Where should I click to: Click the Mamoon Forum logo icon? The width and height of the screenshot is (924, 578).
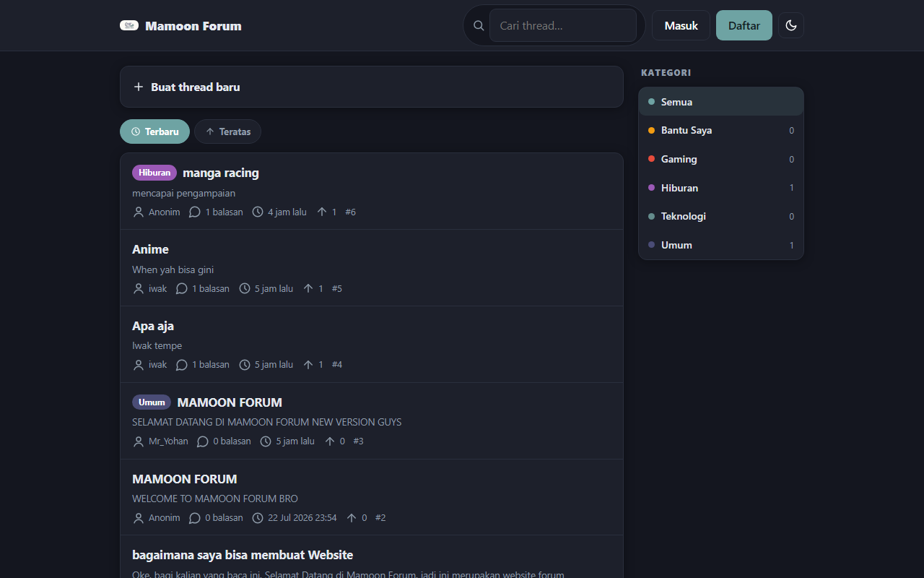click(x=129, y=25)
